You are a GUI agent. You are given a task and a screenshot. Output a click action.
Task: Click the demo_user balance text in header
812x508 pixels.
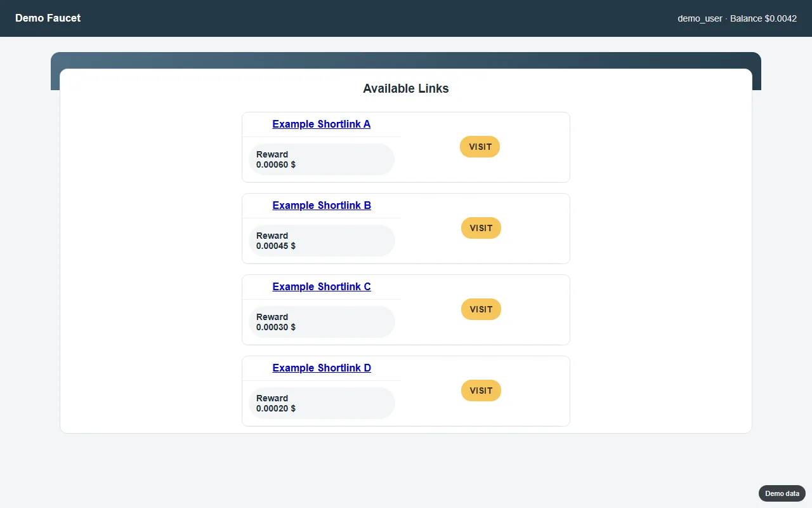(x=737, y=18)
